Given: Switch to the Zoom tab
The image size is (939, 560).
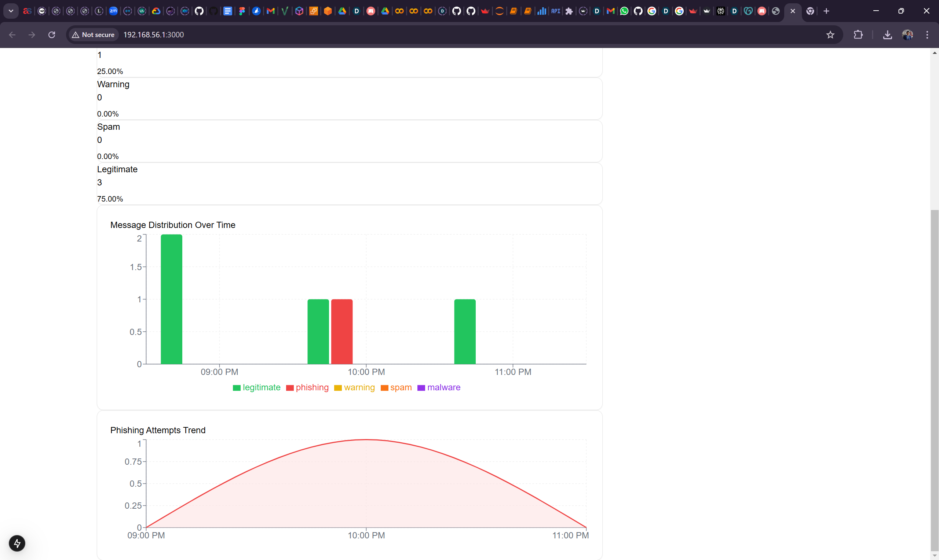Looking at the screenshot, I should 113,11.
